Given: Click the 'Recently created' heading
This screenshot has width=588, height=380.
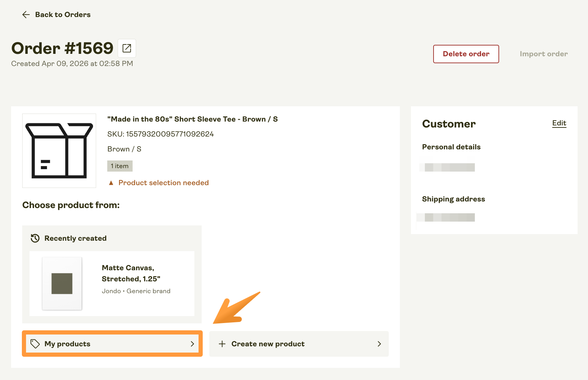Looking at the screenshot, I should (75, 238).
